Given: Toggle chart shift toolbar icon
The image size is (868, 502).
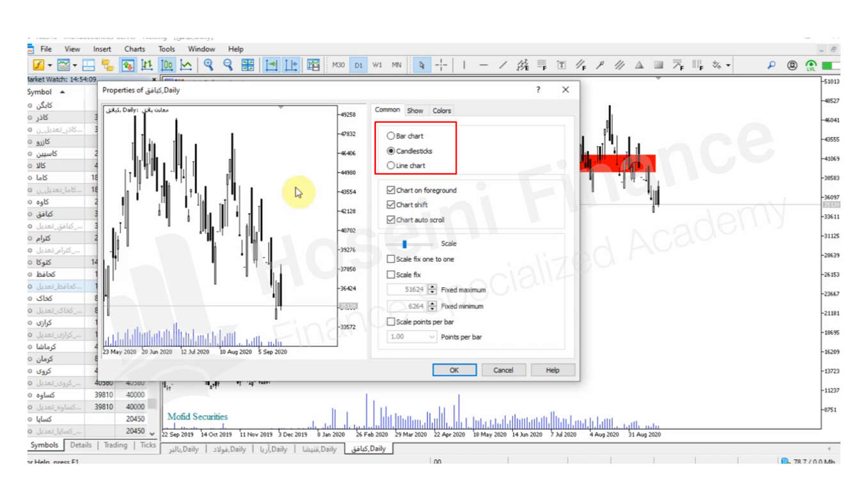Looking at the screenshot, I should (x=292, y=65).
